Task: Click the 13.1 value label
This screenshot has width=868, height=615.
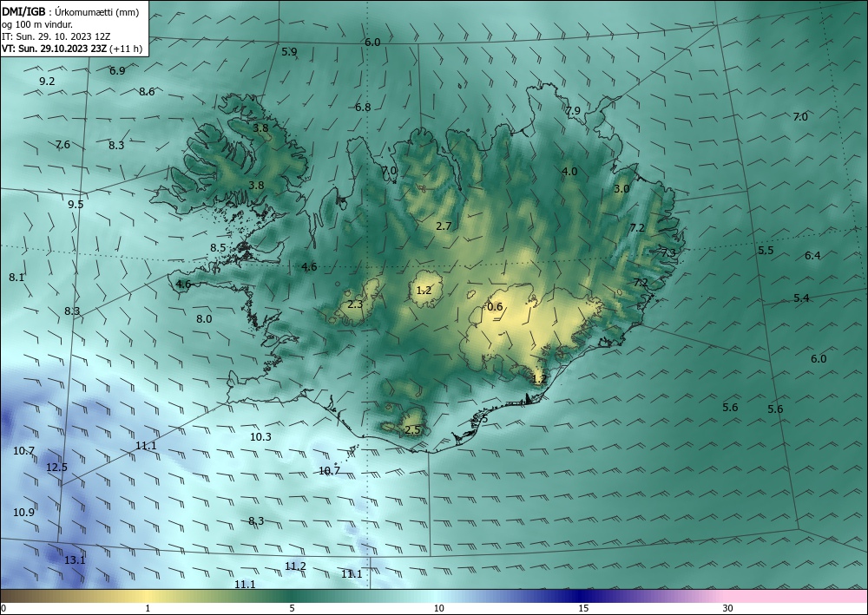Action: (x=75, y=560)
